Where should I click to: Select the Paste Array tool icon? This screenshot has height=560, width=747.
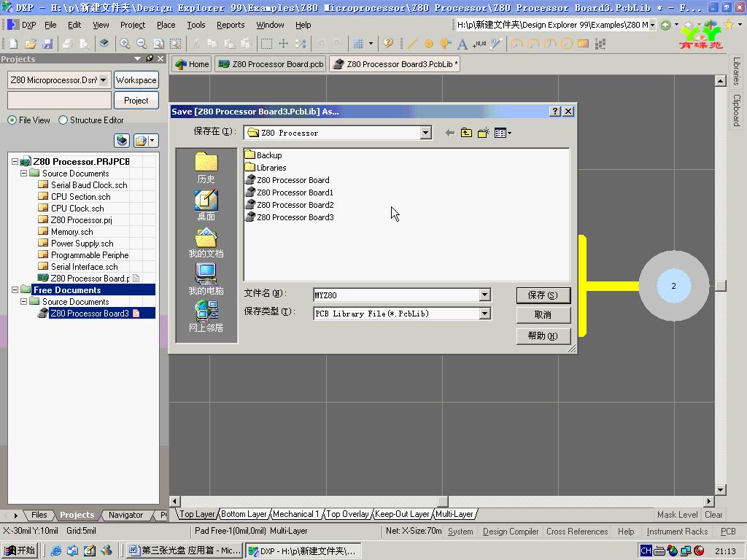[600, 44]
